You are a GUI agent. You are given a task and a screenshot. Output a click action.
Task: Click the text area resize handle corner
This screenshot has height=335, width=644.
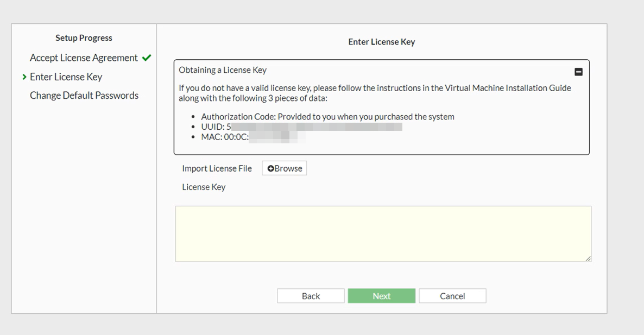pyautogui.click(x=588, y=259)
